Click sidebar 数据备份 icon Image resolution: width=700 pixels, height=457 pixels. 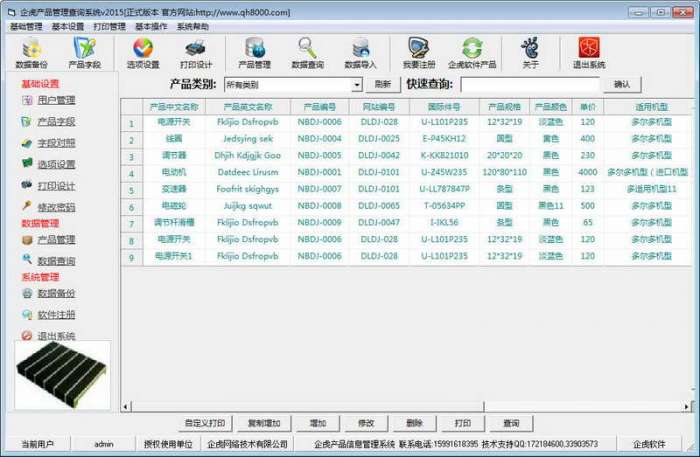[x=27, y=293]
